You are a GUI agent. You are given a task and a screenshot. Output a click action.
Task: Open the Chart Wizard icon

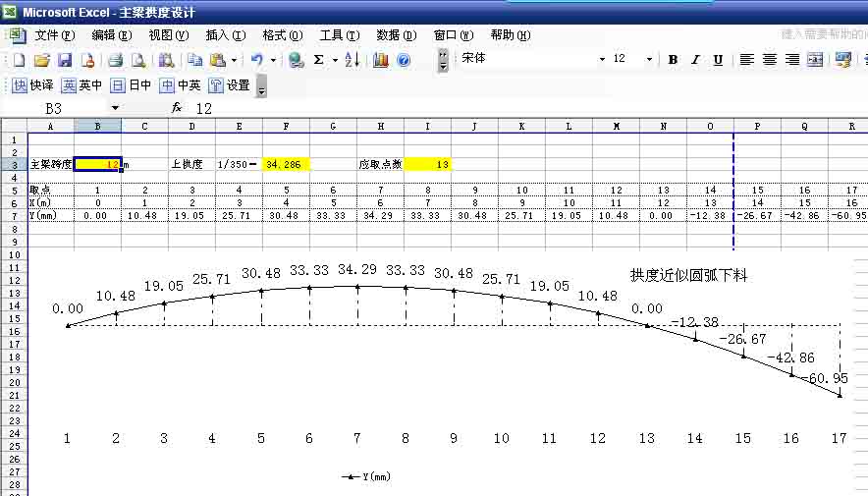click(x=380, y=60)
